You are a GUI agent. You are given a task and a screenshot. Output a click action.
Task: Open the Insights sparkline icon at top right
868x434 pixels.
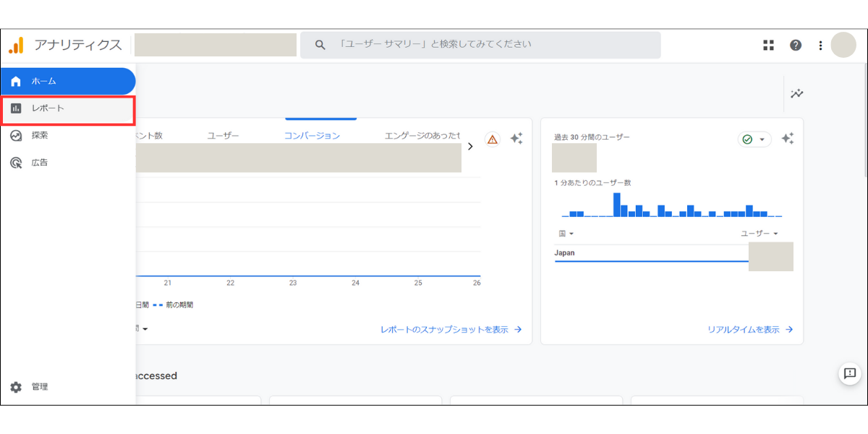[797, 94]
